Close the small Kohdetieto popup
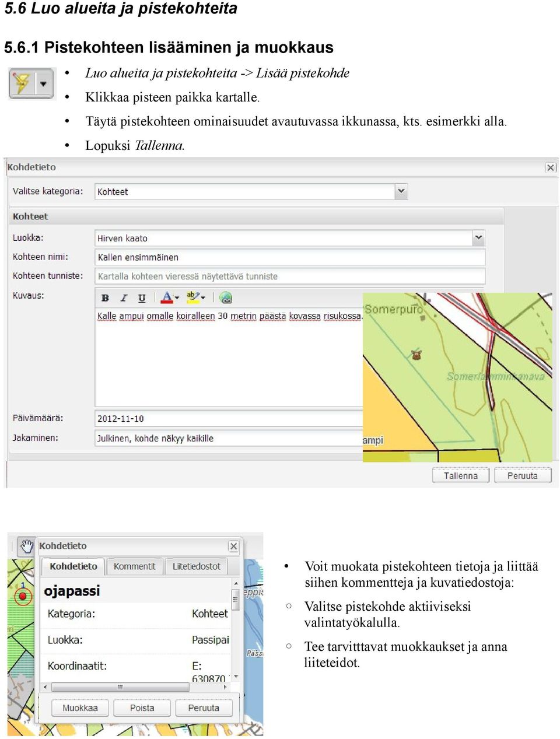This screenshot has width=560, height=739. [x=233, y=547]
